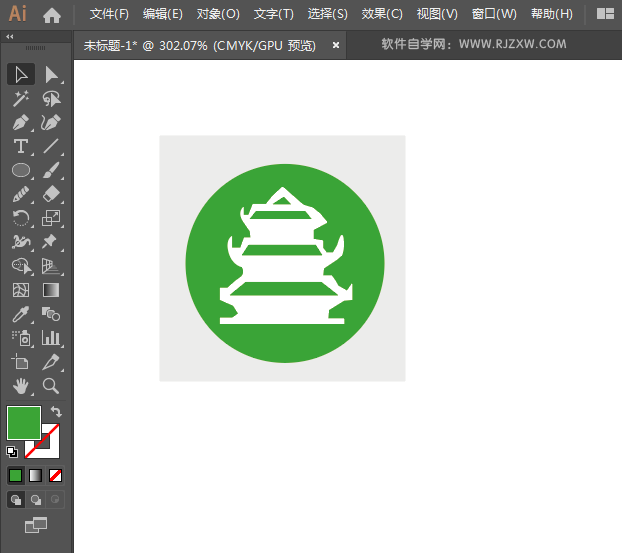Image resolution: width=622 pixels, height=553 pixels.
Task: Open the arrange documents layout button
Action: click(605, 14)
